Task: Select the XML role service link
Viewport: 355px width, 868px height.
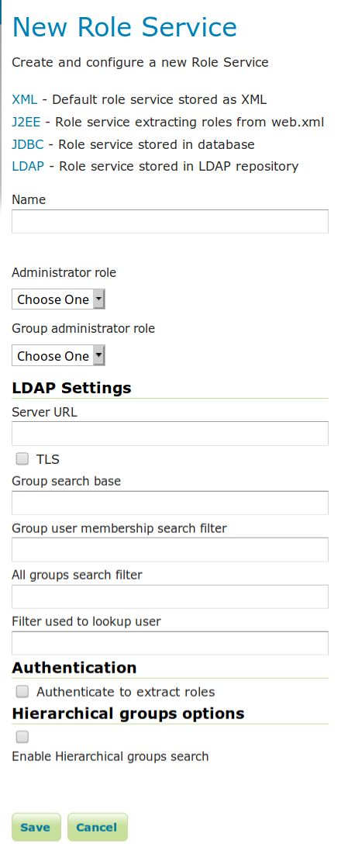Action: 25,99
